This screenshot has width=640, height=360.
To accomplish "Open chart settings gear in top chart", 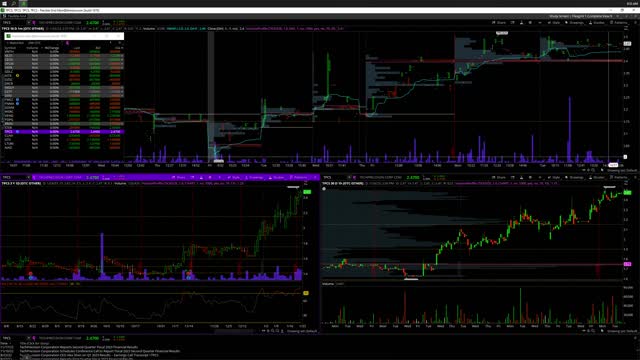I will point(530,22).
